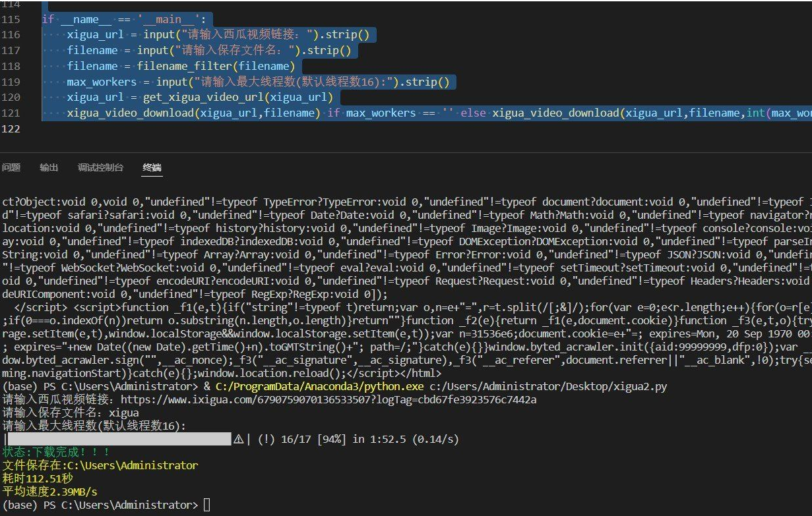This screenshot has height=516, width=812.
Task: Focus the terminal cursor at the last PS prompt
Action: [206, 505]
